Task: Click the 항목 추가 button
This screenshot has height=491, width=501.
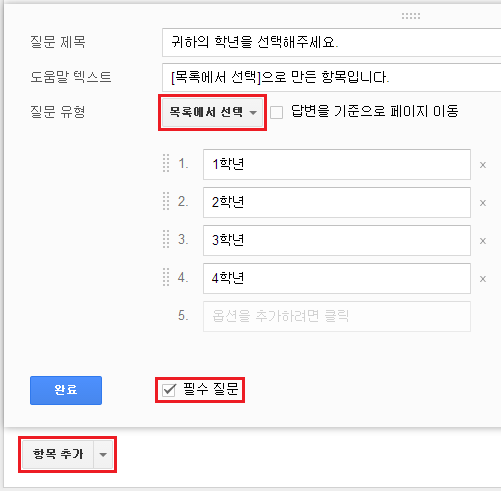Action: click(x=58, y=455)
